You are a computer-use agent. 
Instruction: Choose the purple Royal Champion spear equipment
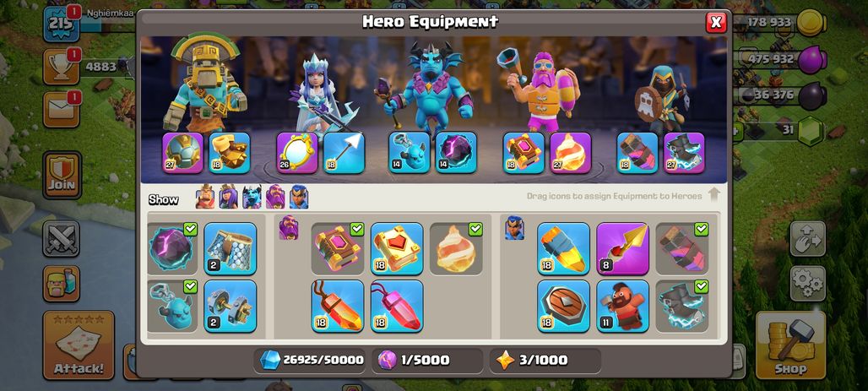pyautogui.click(x=622, y=248)
